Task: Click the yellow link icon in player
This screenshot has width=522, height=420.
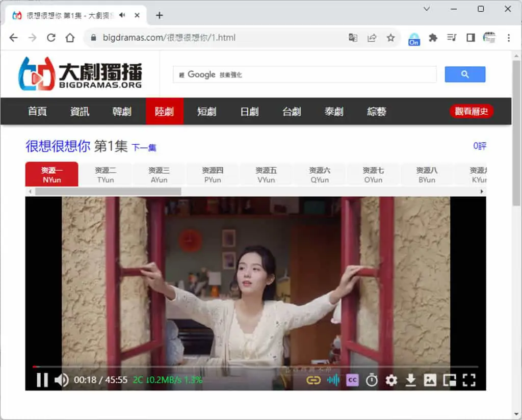Action: tap(314, 380)
